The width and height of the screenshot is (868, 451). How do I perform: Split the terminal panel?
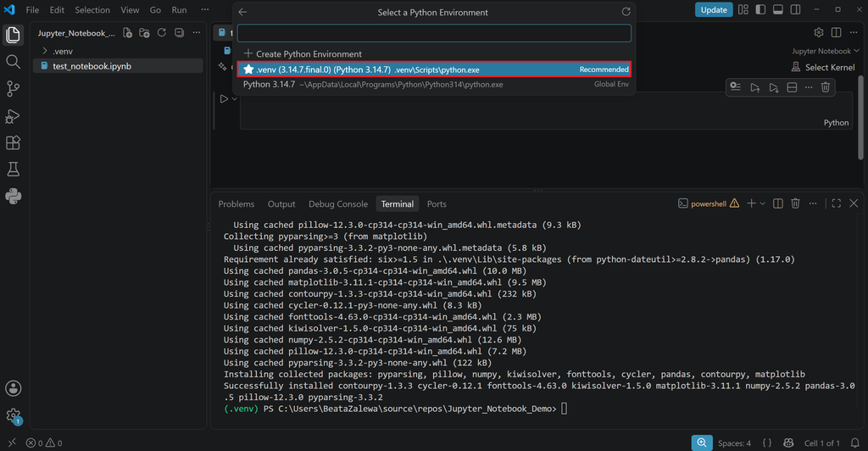pyautogui.click(x=778, y=203)
